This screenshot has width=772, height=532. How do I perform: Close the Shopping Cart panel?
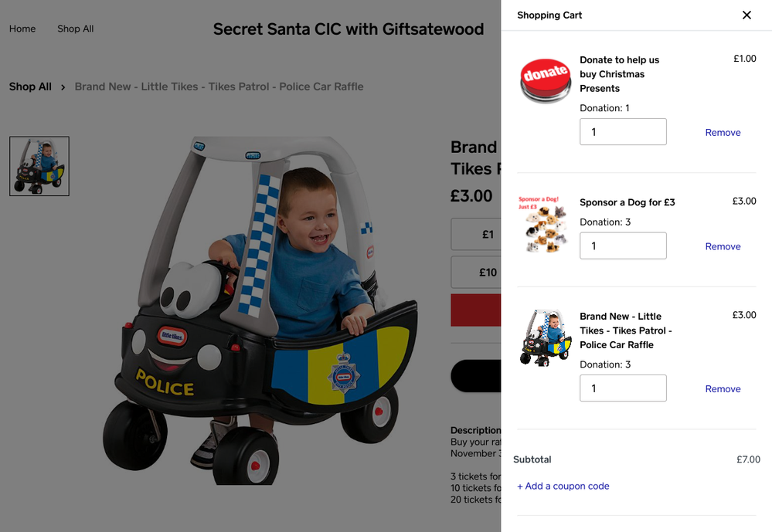746,15
